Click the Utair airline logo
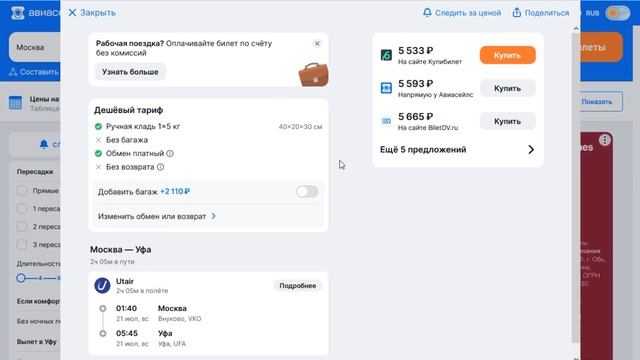The width and height of the screenshot is (640, 360). [x=102, y=285]
